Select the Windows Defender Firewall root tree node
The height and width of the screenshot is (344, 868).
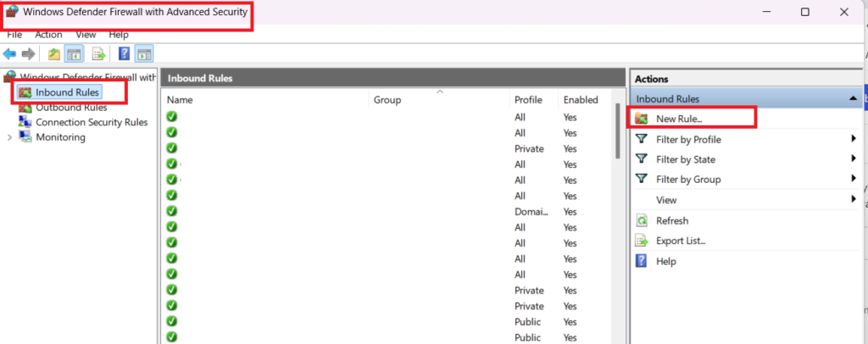(88, 77)
